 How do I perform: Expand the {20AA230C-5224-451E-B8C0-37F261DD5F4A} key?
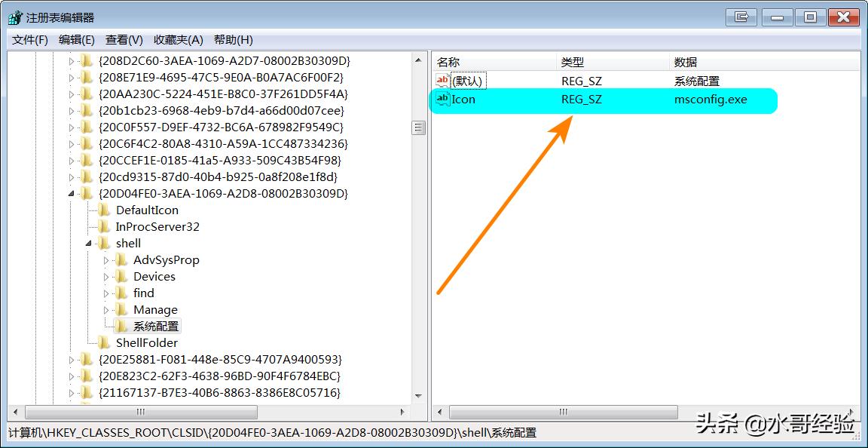71,94
